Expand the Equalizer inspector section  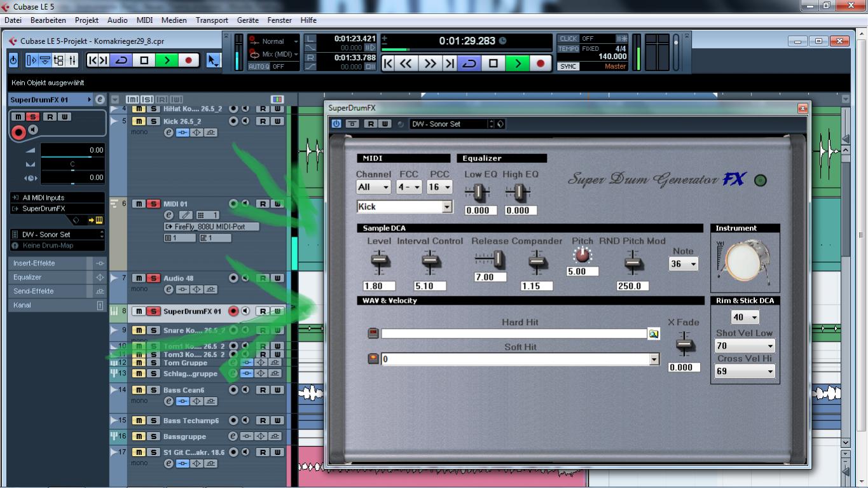click(x=57, y=277)
